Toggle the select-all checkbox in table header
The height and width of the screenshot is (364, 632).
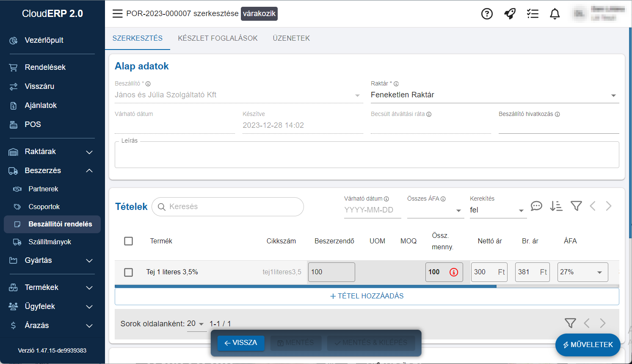129,241
